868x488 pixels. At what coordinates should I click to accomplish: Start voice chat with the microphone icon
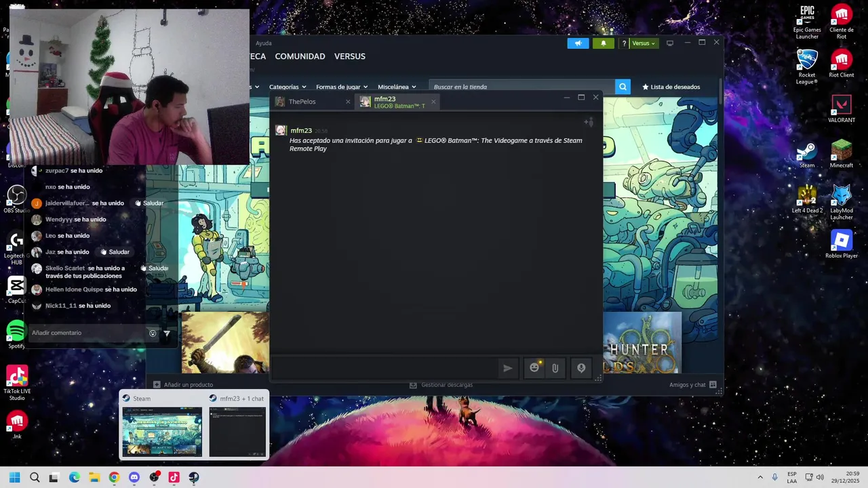pyautogui.click(x=581, y=368)
